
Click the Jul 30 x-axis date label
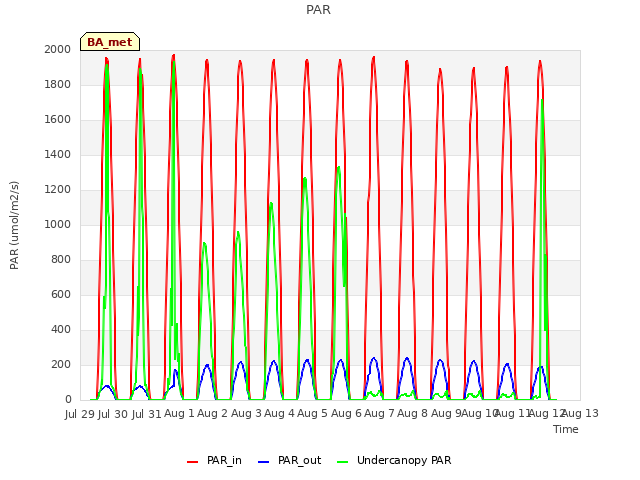[x=113, y=414]
